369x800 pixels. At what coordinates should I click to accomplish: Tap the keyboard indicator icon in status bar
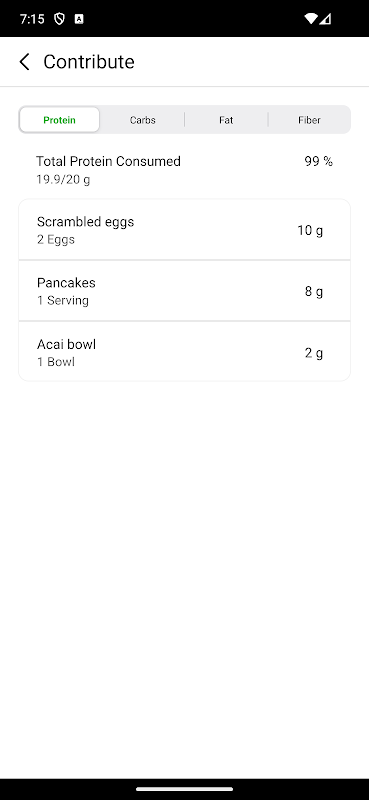[x=79, y=19]
